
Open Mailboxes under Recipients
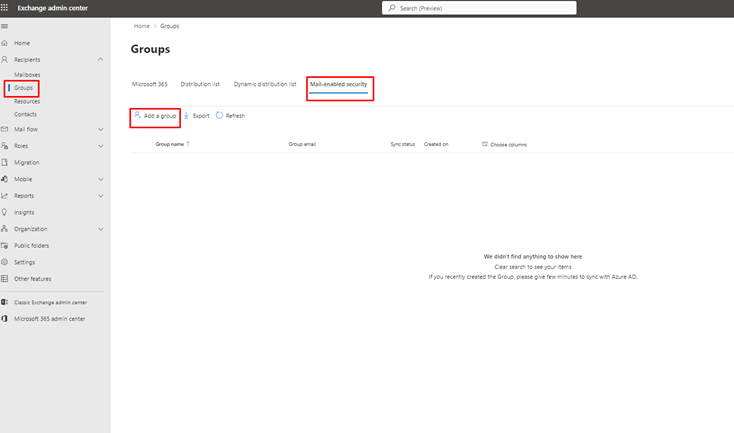point(27,75)
